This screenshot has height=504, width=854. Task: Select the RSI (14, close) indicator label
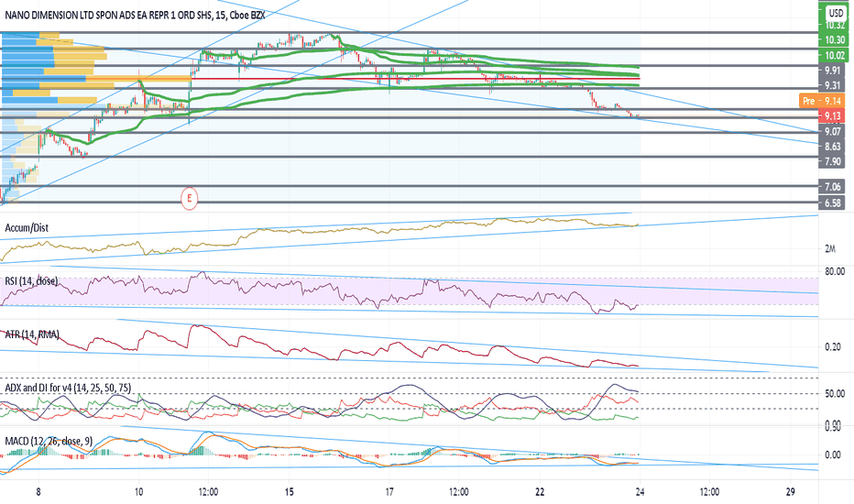tap(31, 281)
